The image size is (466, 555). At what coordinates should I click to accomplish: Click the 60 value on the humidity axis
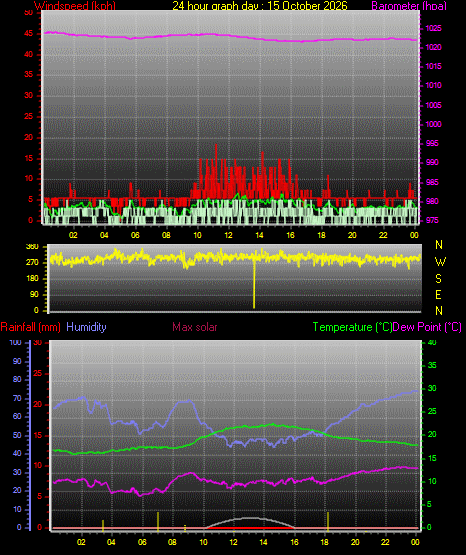coord(17,417)
